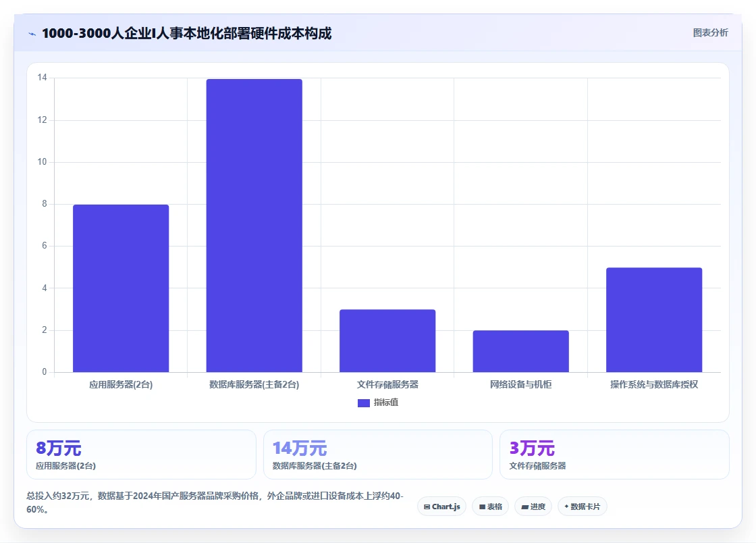Select the 数据库服务器(主备2台) bar
756x543 pixels.
(254, 226)
